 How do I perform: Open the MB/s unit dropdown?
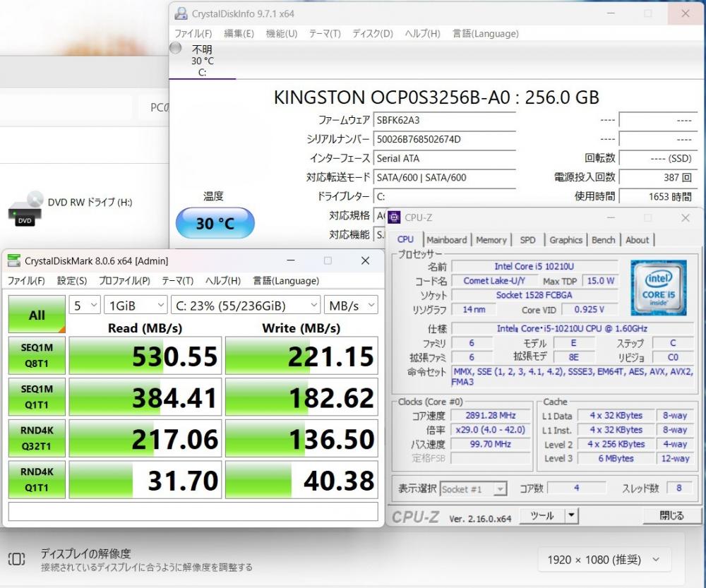pos(351,306)
